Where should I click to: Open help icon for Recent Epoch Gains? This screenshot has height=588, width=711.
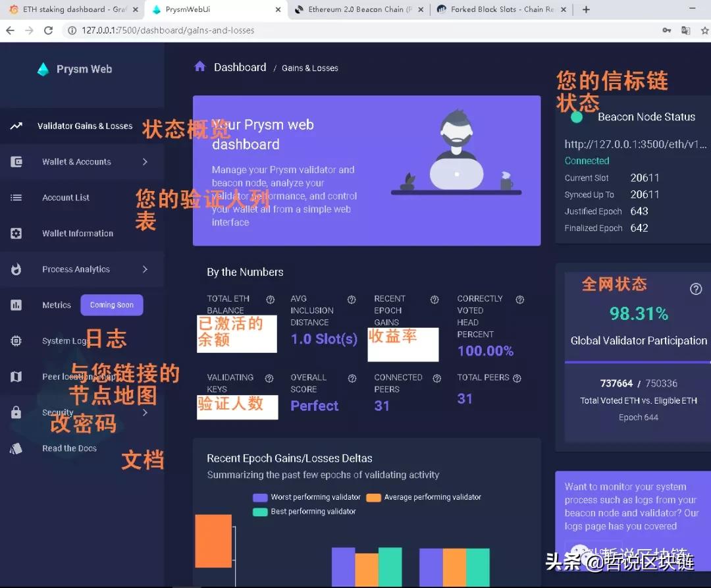click(x=434, y=299)
